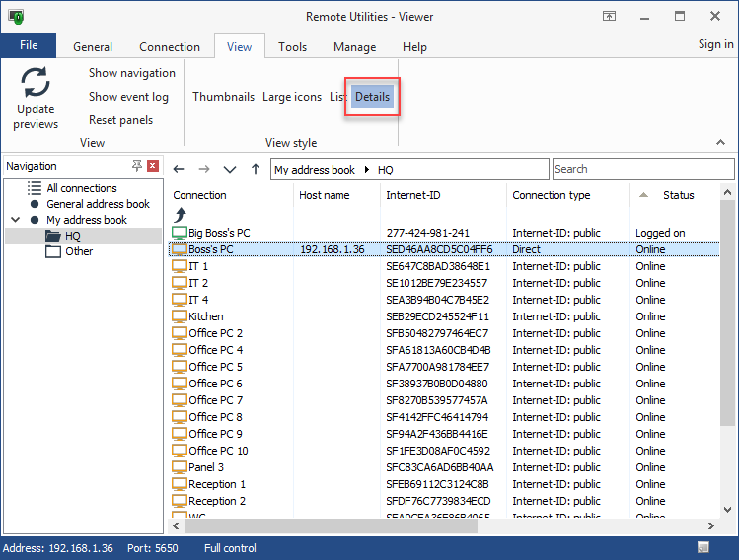The image size is (739, 560).
Task: Select the Other folder in tree
Action: pos(79,251)
